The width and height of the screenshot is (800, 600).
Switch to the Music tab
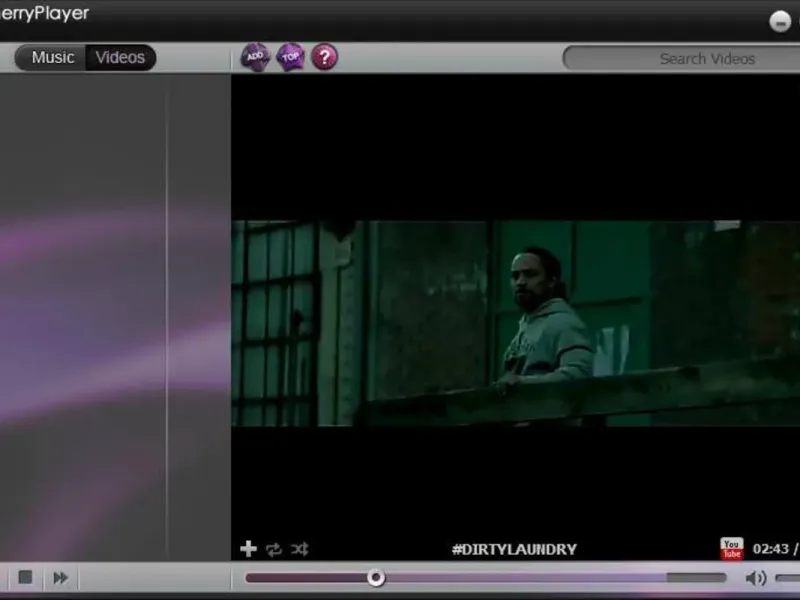pos(52,58)
